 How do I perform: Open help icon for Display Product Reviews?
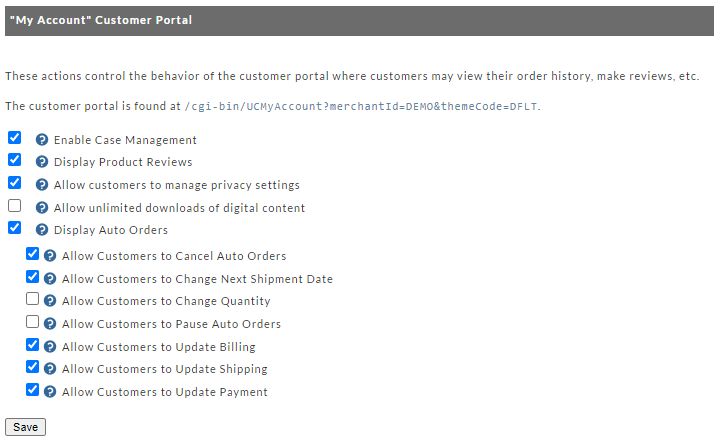tap(42, 162)
